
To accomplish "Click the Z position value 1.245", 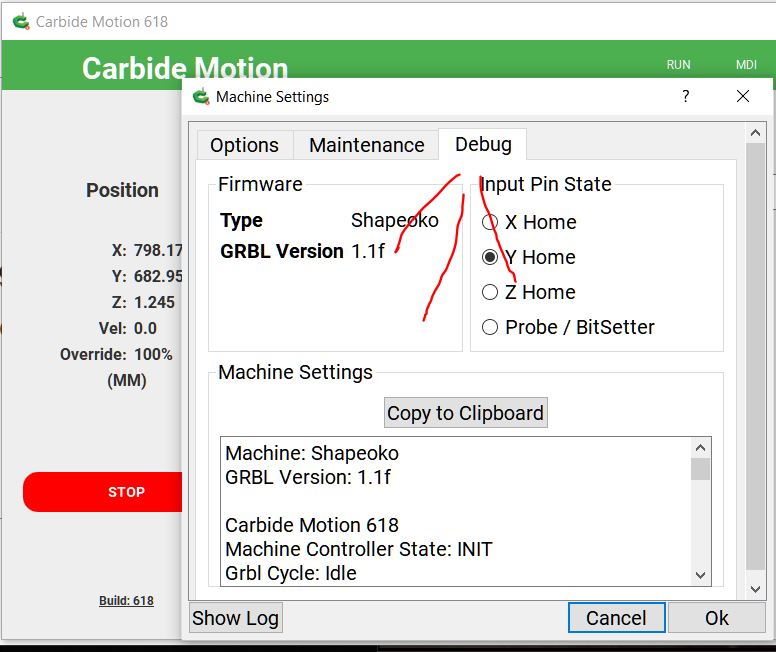I will click(154, 302).
